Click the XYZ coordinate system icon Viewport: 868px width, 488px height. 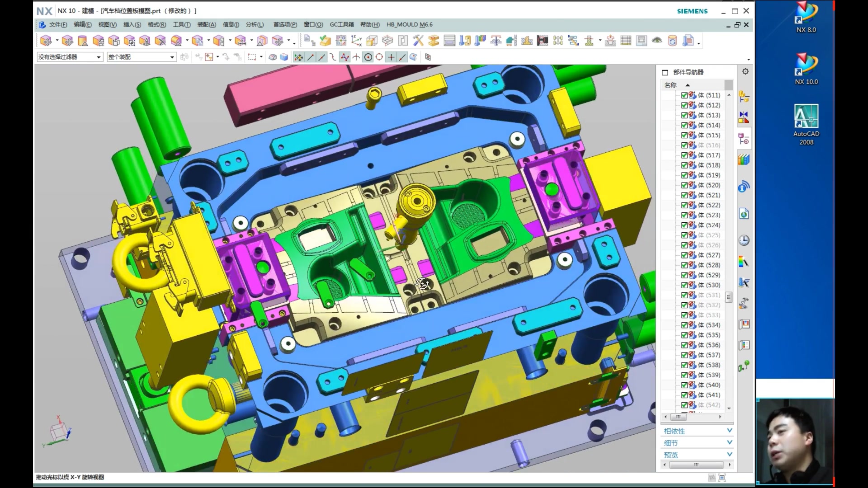click(356, 41)
